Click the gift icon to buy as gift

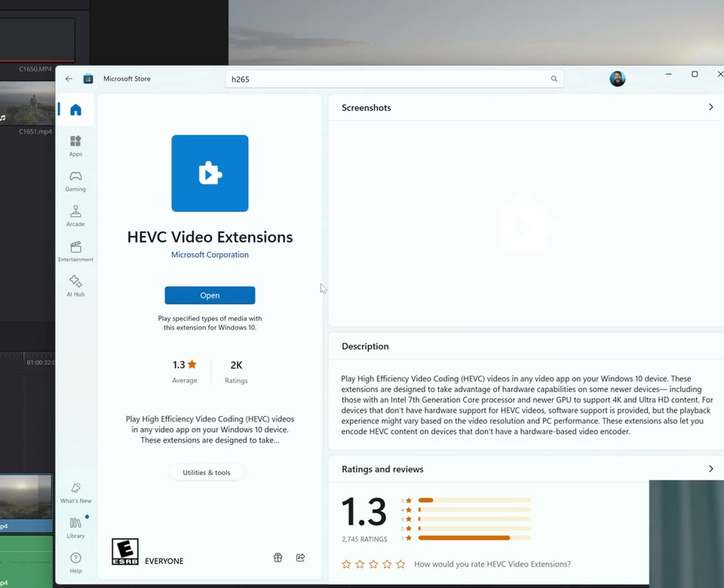[278, 557]
